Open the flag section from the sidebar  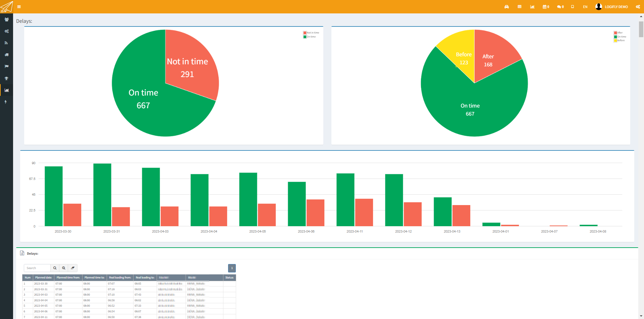tap(6, 66)
